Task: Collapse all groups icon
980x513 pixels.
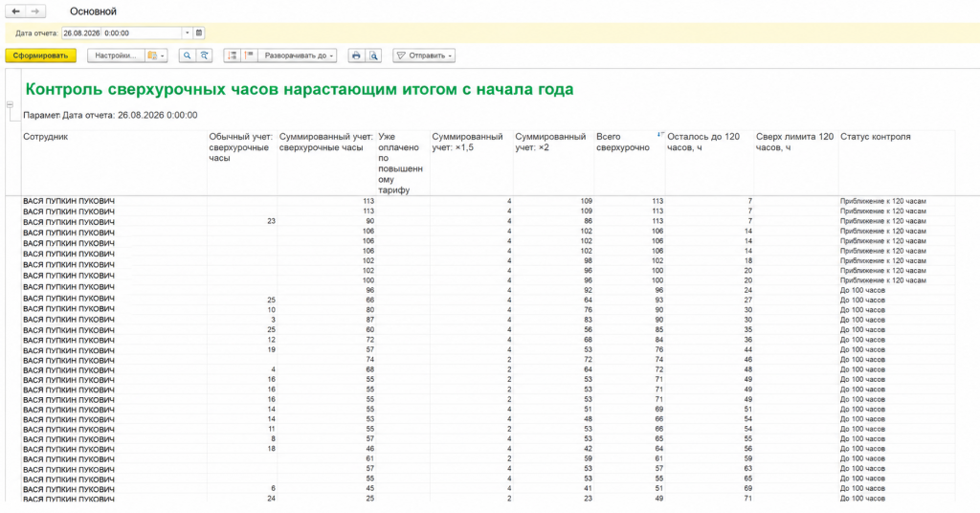Action: pyautogui.click(x=232, y=56)
